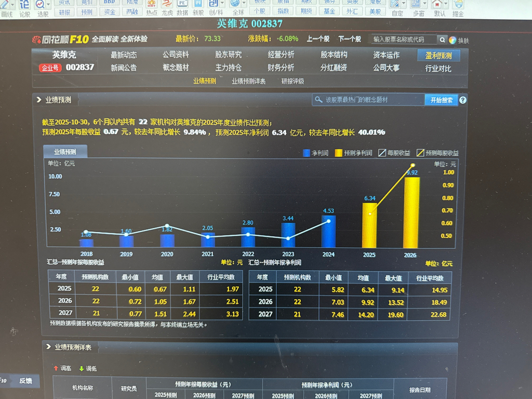Click the 2026 yellow forecast bar 9.92
Image resolution: width=532 pixels, height=399 pixels.
coord(411,212)
